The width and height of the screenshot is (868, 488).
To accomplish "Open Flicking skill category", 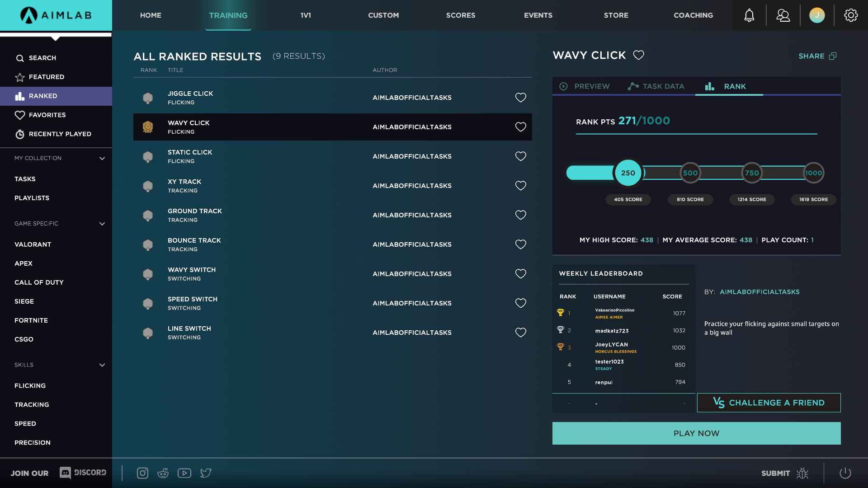I will point(30,385).
